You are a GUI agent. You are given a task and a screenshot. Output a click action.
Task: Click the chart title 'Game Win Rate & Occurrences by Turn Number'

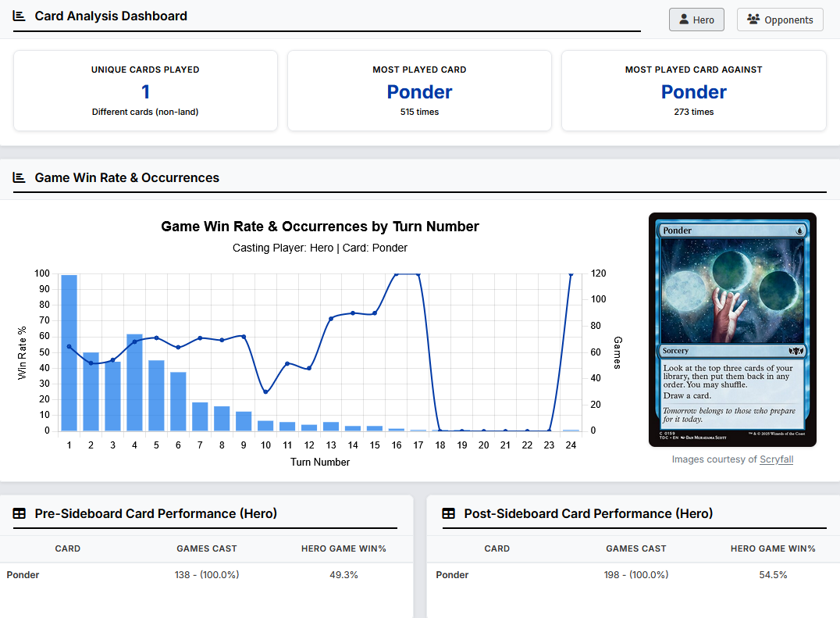click(x=320, y=227)
